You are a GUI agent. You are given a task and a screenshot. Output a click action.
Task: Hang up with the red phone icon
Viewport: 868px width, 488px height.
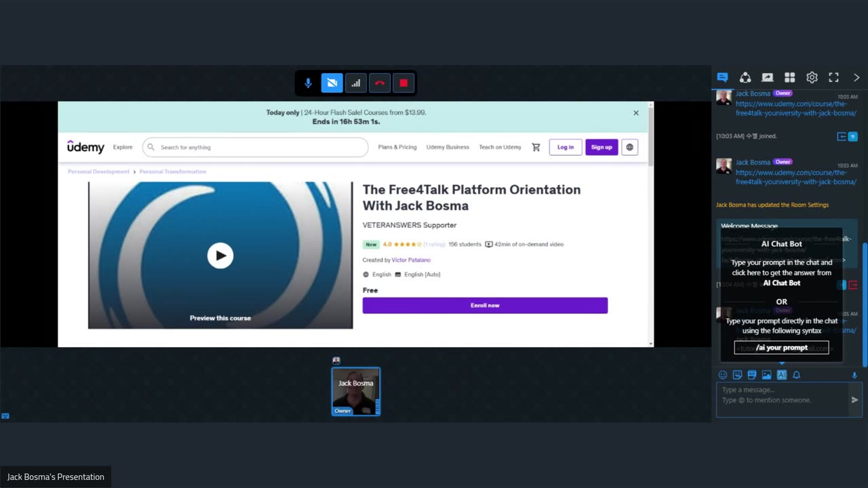(x=380, y=83)
